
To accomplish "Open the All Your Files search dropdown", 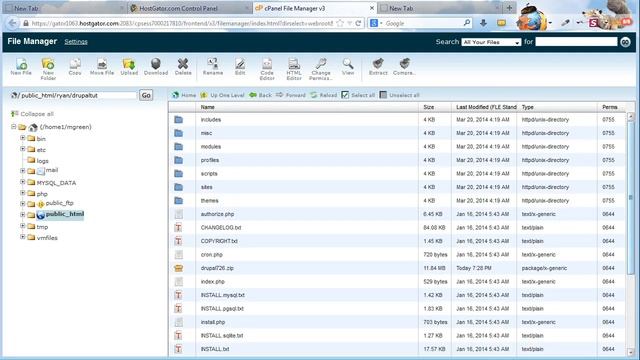I will pyautogui.click(x=491, y=42).
